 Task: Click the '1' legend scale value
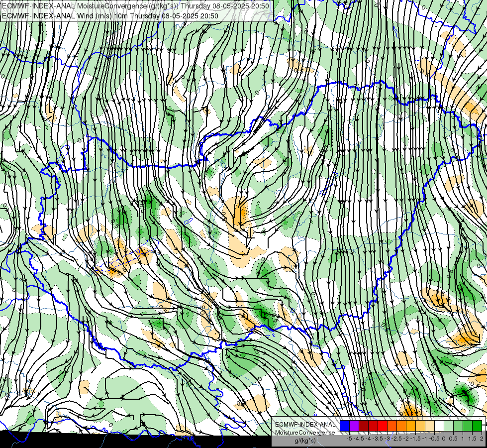463,439
